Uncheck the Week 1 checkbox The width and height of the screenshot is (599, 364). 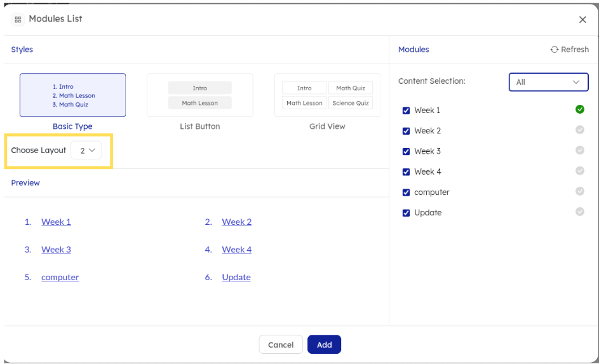tap(407, 111)
